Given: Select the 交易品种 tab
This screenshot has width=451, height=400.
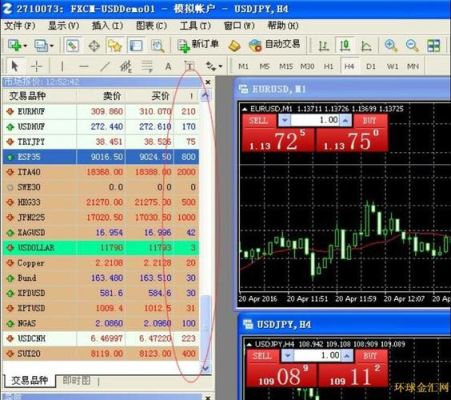Looking at the screenshot, I should click(x=29, y=380).
